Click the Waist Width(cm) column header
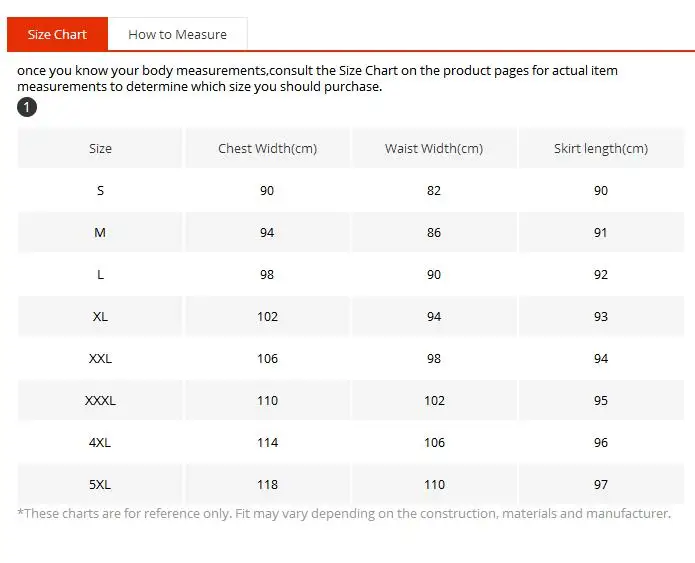 point(434,148)
